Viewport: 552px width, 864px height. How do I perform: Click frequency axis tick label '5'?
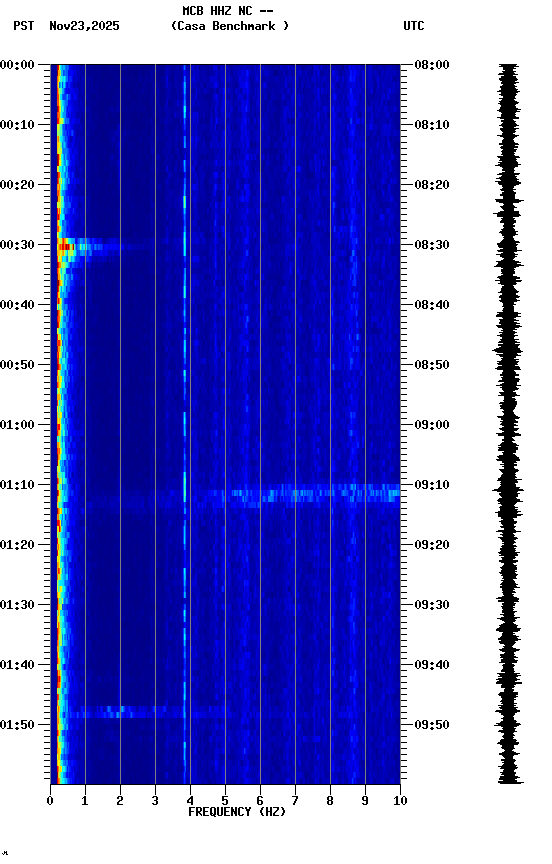click(225, 801)
